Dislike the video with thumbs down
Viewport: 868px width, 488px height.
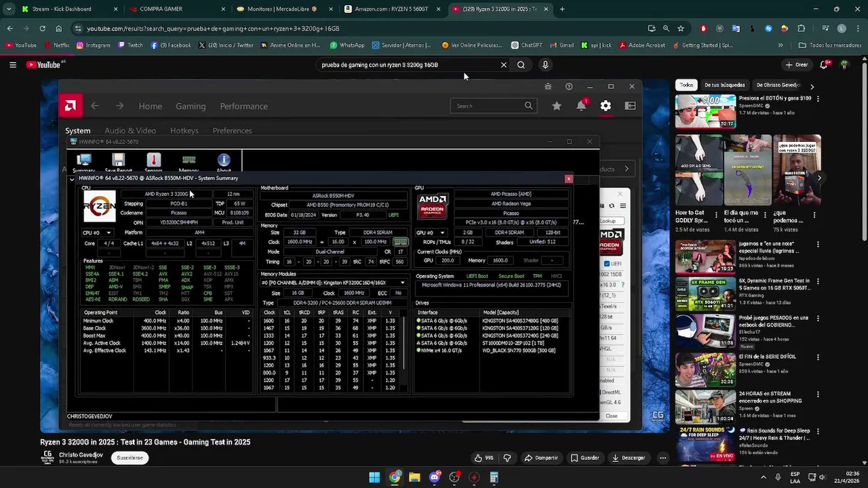(x=507, y=458)
